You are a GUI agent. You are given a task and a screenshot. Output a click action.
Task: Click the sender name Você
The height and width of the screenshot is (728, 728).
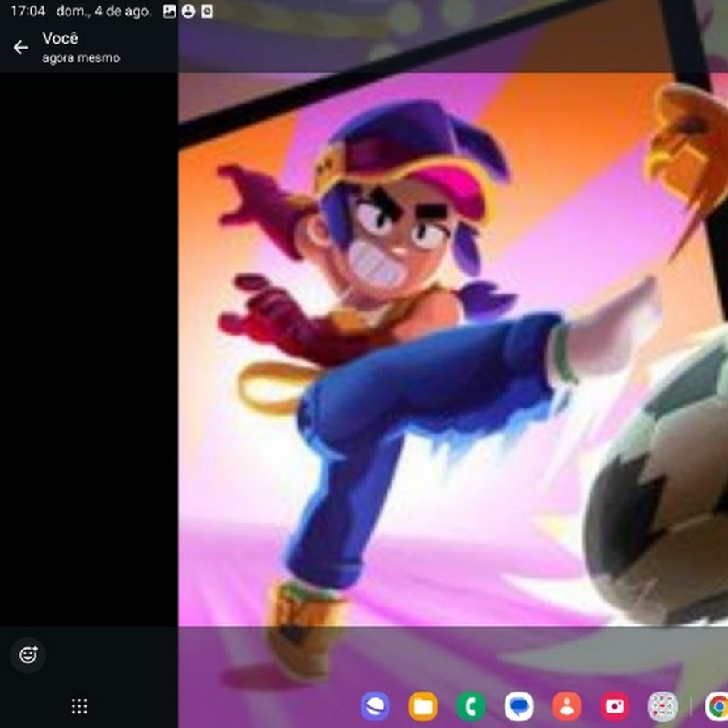(61, 39)
